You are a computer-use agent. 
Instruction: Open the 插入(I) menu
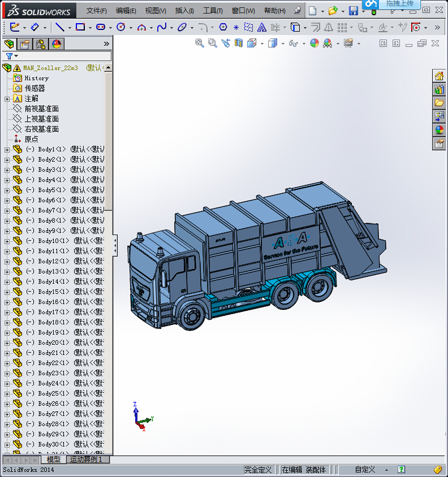click(184, 11)
